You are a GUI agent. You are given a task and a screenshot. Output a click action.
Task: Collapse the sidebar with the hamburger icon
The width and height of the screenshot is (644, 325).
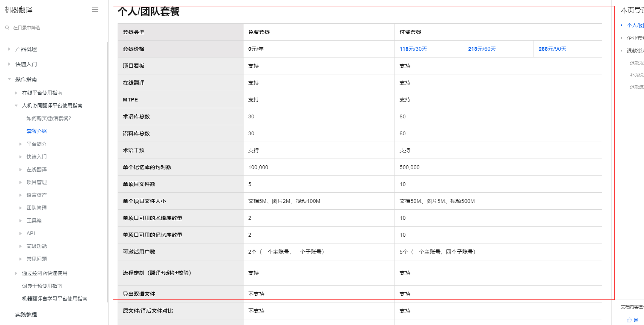(x=95, y=10)
